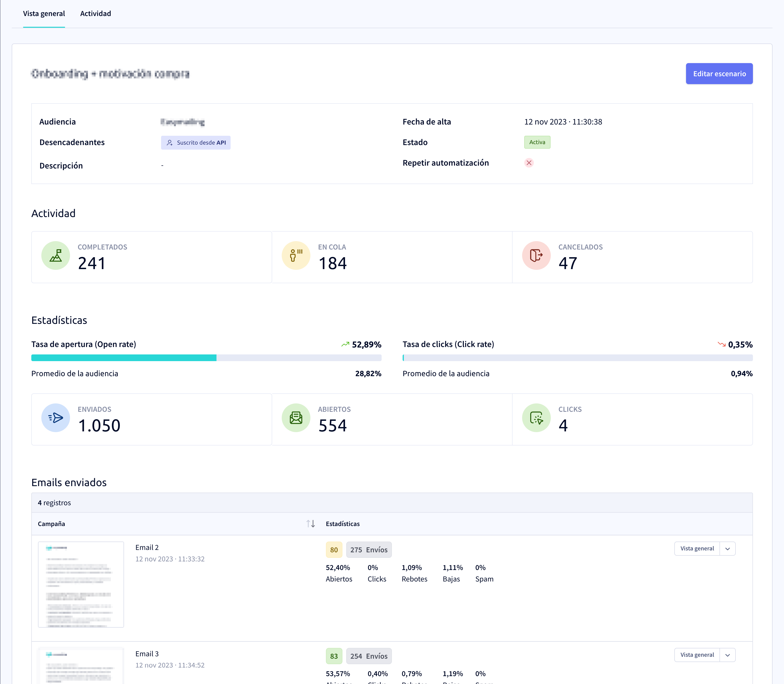Image resolution: width=784 pixels, height=684 pixels.
Task: Click the Clicks cursor icon
Action: (536, 418)
